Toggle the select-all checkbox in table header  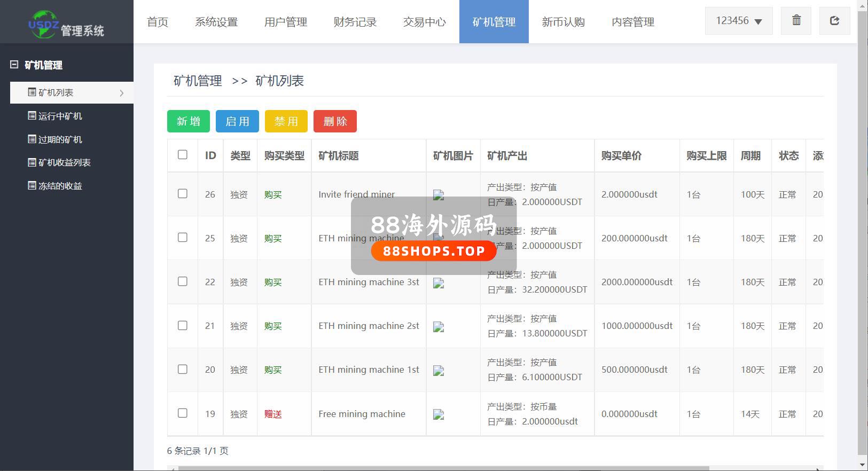pos(183,155)
